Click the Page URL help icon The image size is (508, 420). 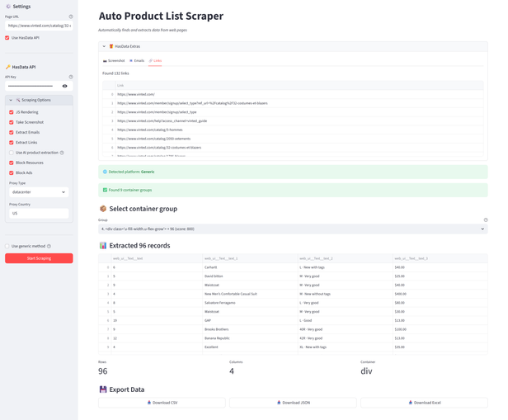[71, 17]
